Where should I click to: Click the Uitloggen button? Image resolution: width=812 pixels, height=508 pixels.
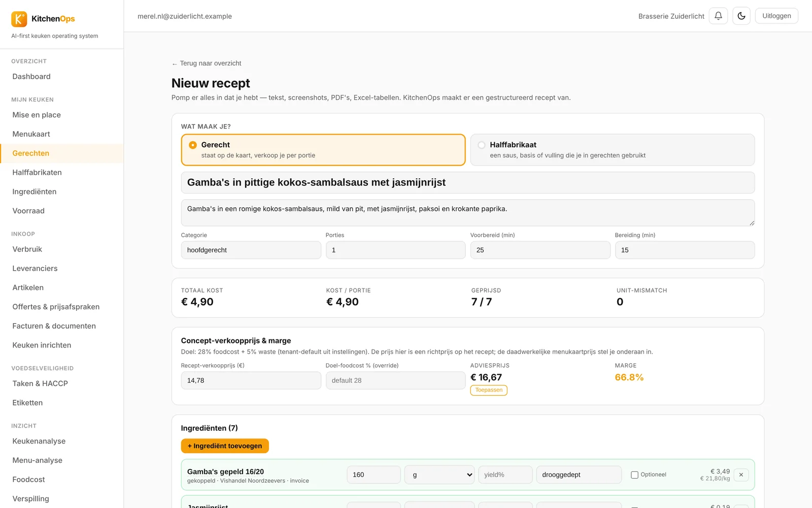(776, 16)
